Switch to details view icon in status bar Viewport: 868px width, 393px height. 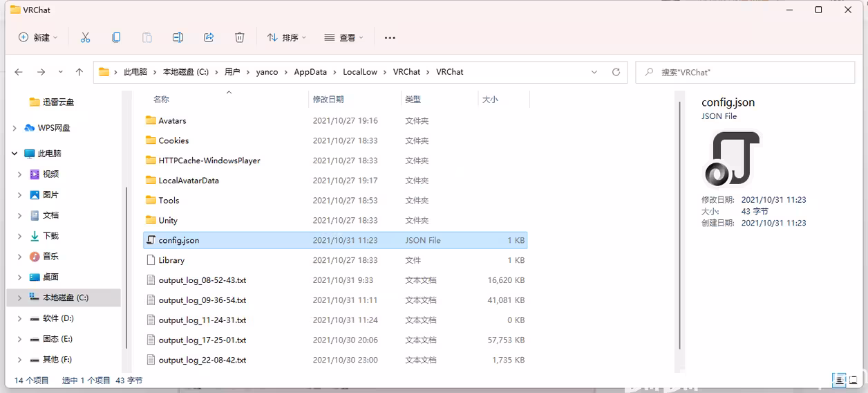(839, 380)
